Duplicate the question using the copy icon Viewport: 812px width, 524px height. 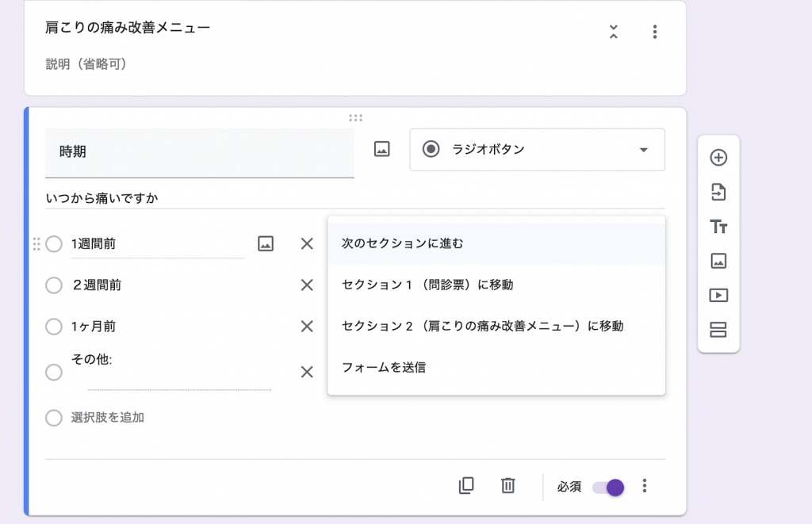[x=466, y=486]
